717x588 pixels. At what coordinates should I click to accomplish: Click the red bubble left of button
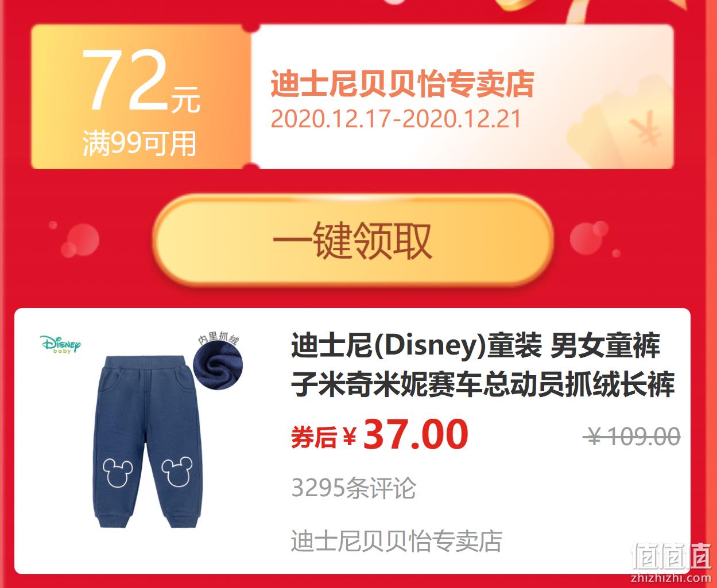80,240
